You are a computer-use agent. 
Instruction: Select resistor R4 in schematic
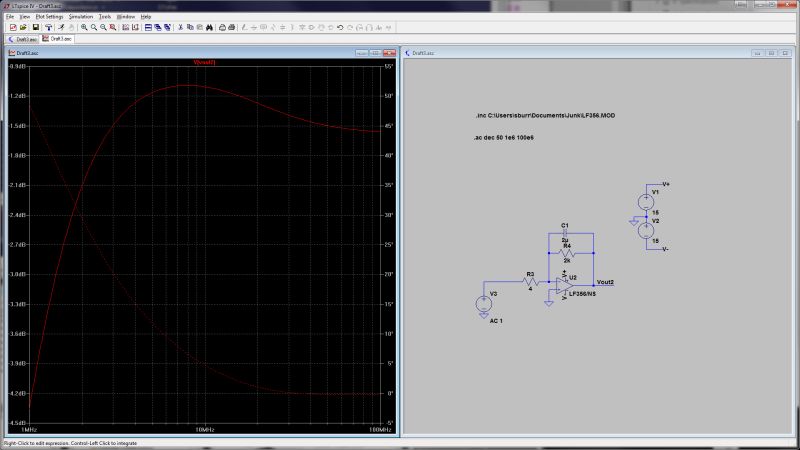pyautogui.click(x=567, y=253)
